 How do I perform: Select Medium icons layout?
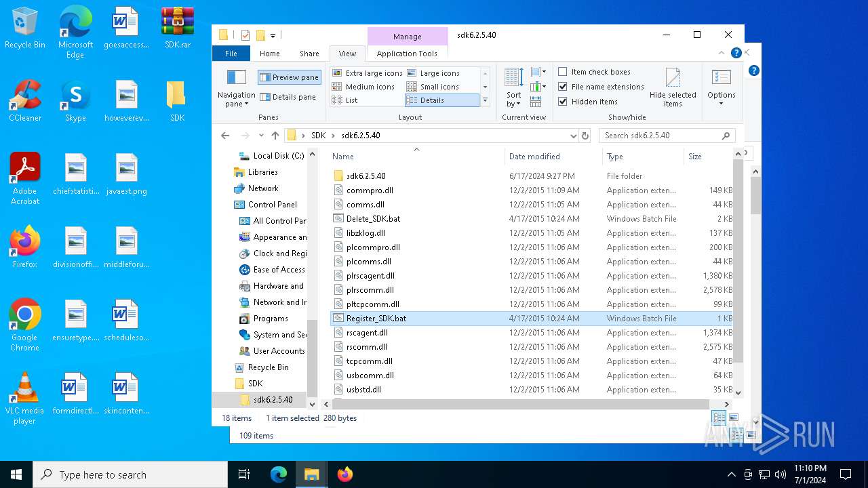[363, 87]
